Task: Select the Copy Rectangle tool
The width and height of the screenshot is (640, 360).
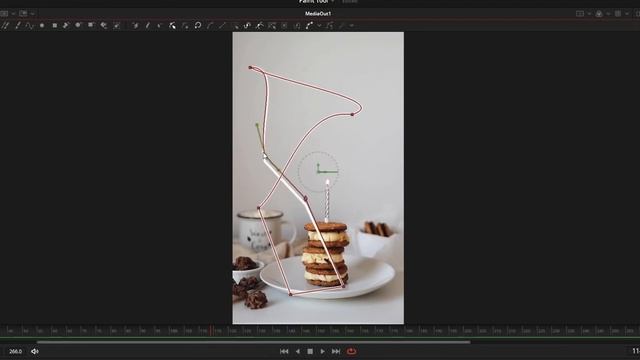Action: click(91, 25)
